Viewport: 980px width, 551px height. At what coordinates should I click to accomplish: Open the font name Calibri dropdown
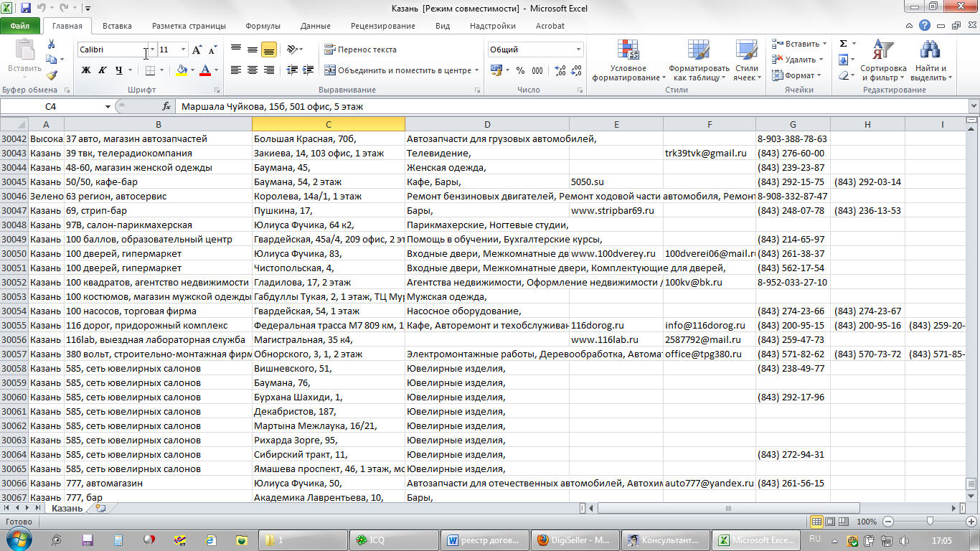[152, 50]
